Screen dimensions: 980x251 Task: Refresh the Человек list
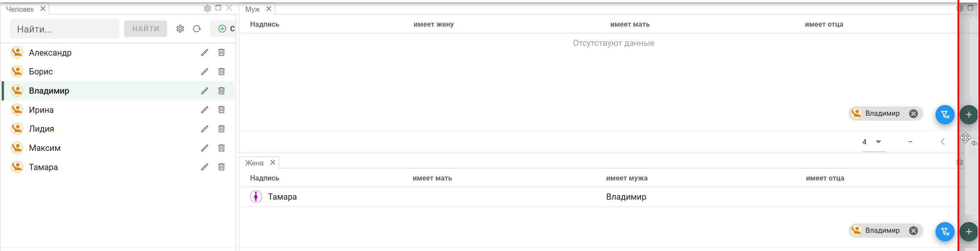click(x=197, y=29)
